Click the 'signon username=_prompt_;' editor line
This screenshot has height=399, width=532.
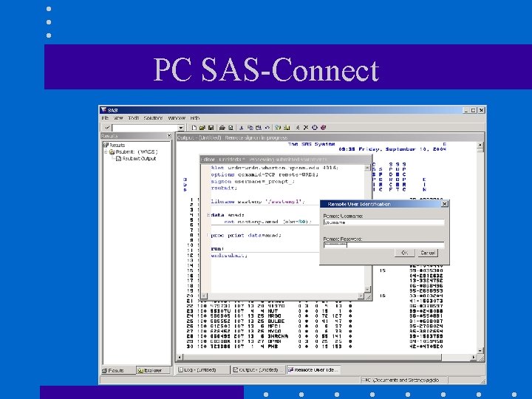tap(253, 181)
